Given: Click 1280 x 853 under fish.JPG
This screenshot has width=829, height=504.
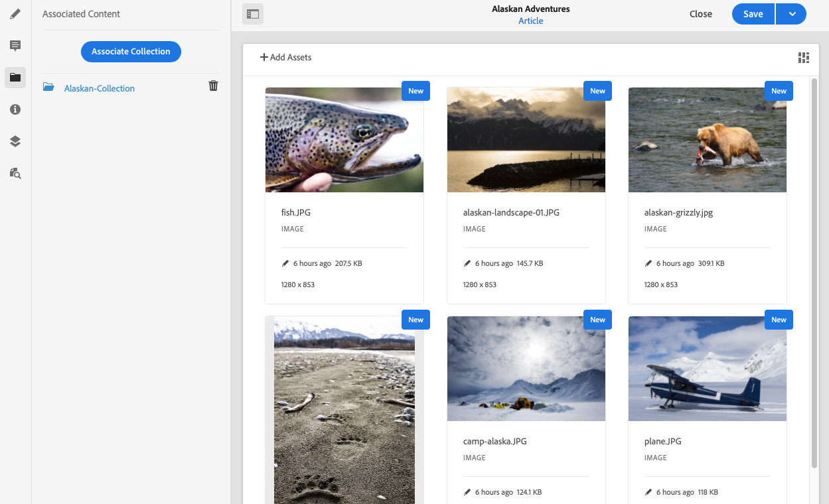Looking at the screenshot, I should click(298, 284).
